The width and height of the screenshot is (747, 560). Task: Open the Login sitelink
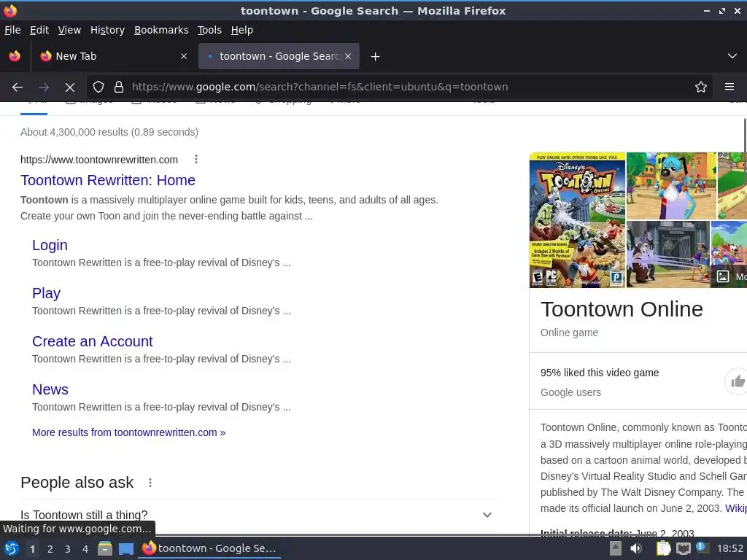pyautogui.click(x=50, y=245)
